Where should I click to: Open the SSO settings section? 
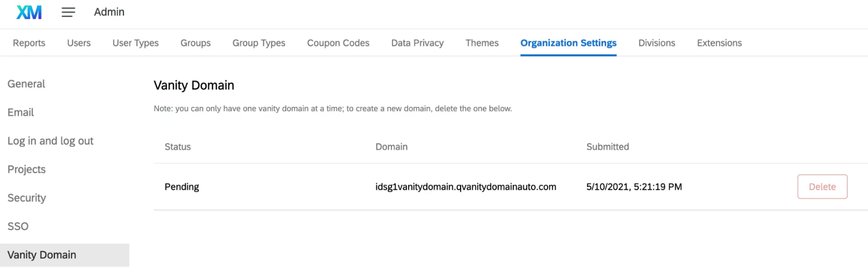pos(18,226)
